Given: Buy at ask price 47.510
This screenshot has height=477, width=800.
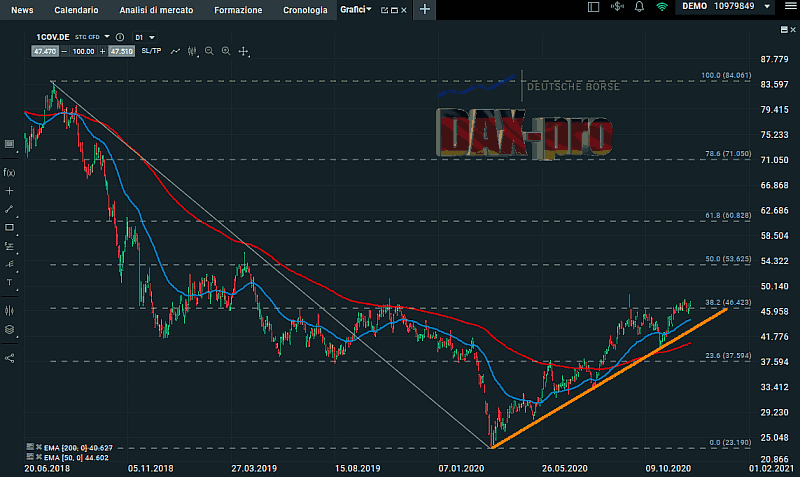Looking at the screenshot, I should (121, 51).
